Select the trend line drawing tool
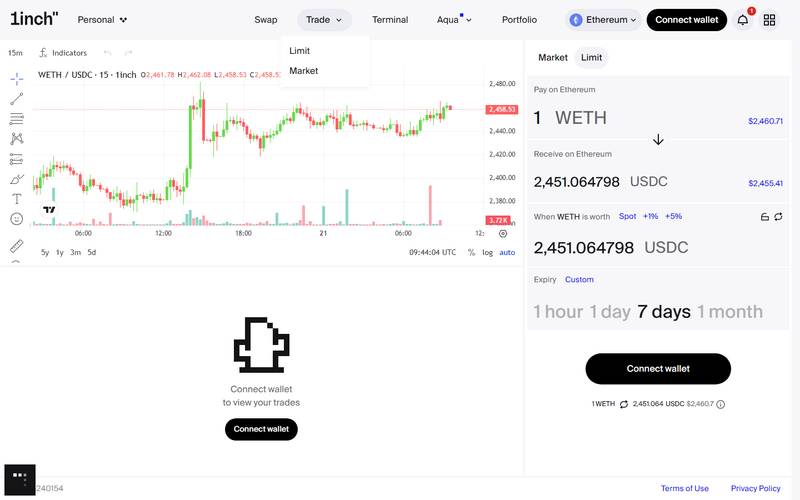Viewport: 800px width, 500px height. point(16,98)
